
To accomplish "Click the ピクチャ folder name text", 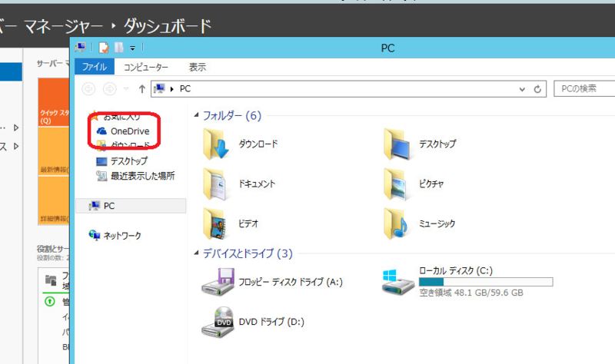I will [431, 184].
